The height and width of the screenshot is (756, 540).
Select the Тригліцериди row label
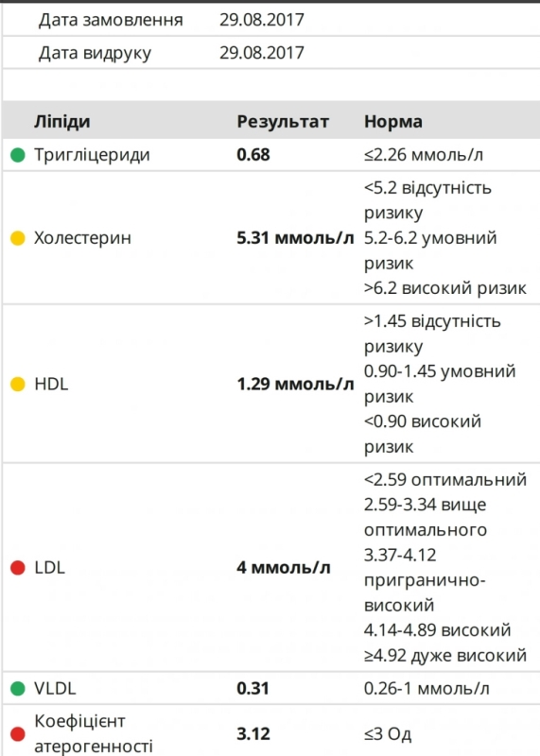point(92,155)
